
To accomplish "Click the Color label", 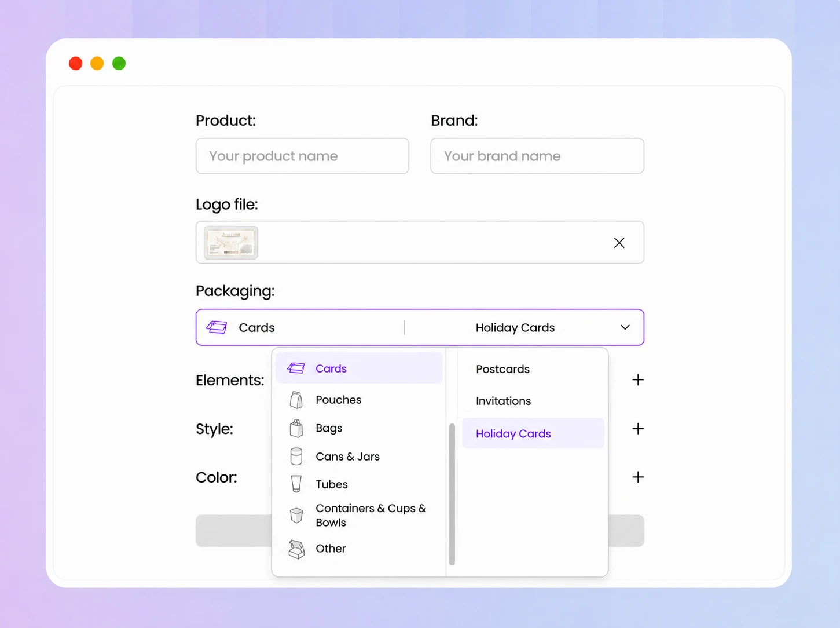I will (217, 477).
